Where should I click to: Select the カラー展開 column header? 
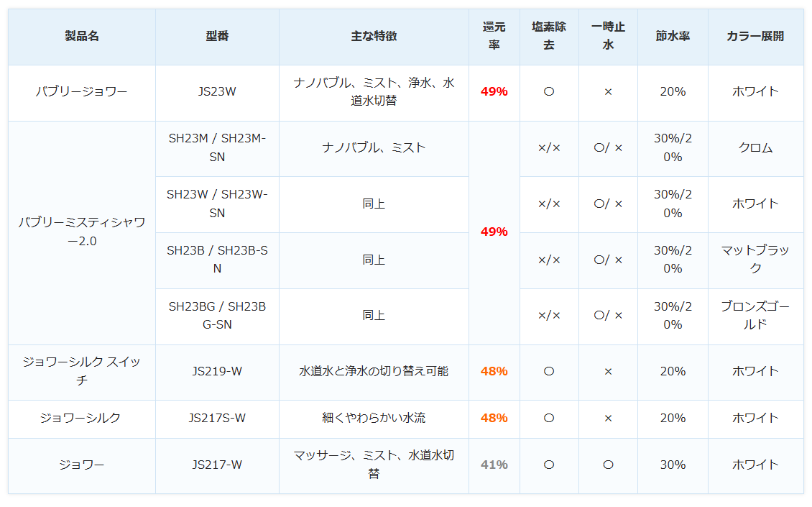(x=755, y=36)
